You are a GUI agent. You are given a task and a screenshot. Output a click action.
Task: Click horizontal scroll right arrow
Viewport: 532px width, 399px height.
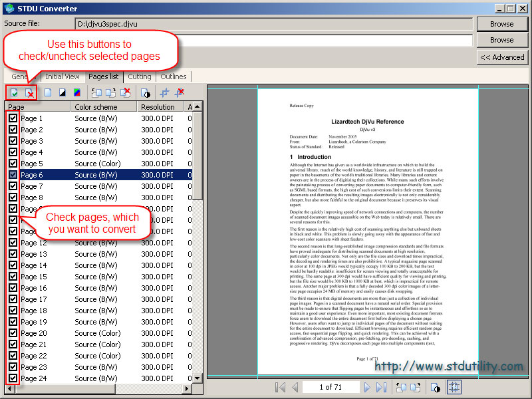187,388
